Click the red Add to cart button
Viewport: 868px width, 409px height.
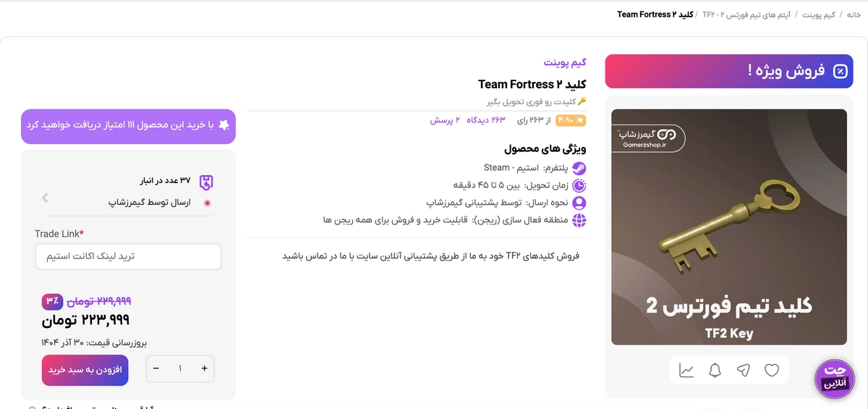(85, 369)
